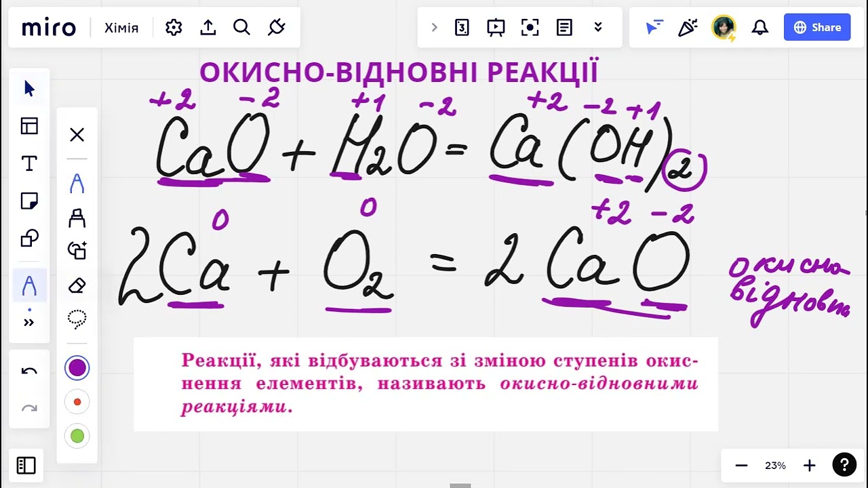Select the red pen color
The width and height of the screenshot is (868, 488).
[x=77, y=402]
